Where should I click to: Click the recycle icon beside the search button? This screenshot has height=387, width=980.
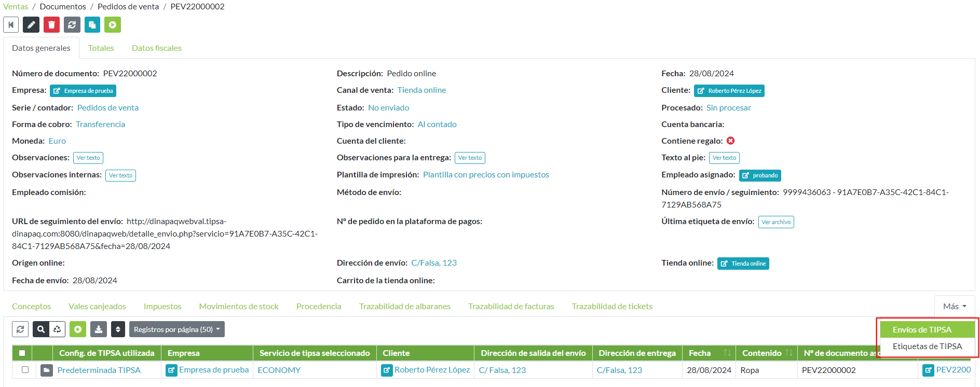(x=57, y=329)
